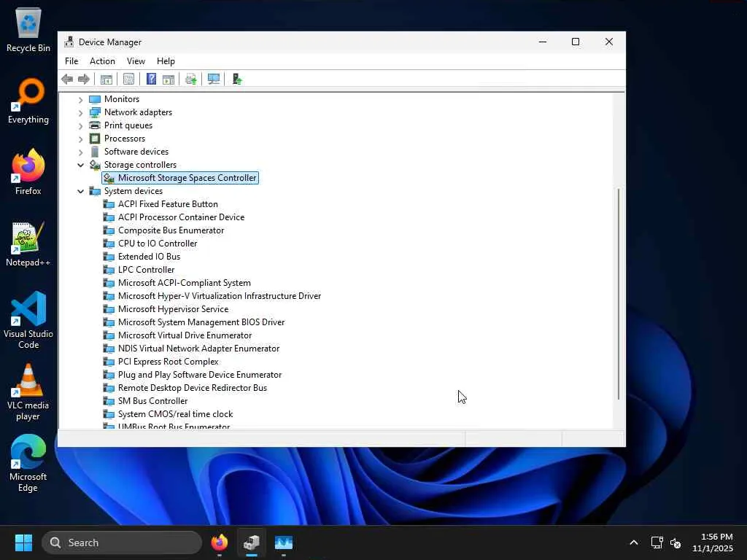Select Microsoft Storage Spaces Controller
This screenshot has height=560, width=747.
[180, 178]
